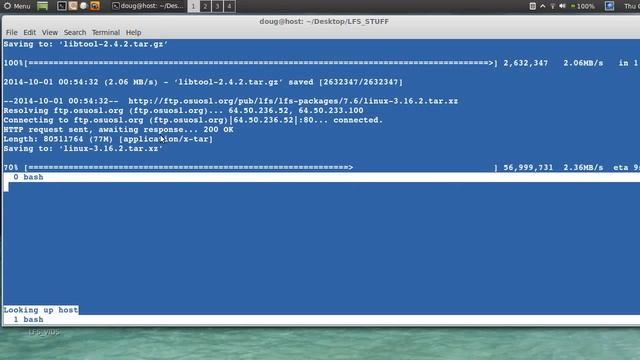Viewport: 640px width, 360px height.
Task: Click the LFS_VIDS desktop label
Action: tap(44, 332)
